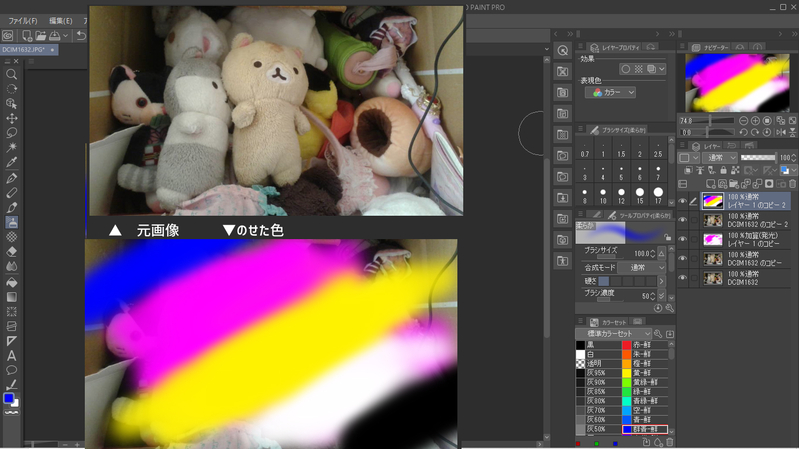Select the Fill bucket tool

[x=11, y=282]
